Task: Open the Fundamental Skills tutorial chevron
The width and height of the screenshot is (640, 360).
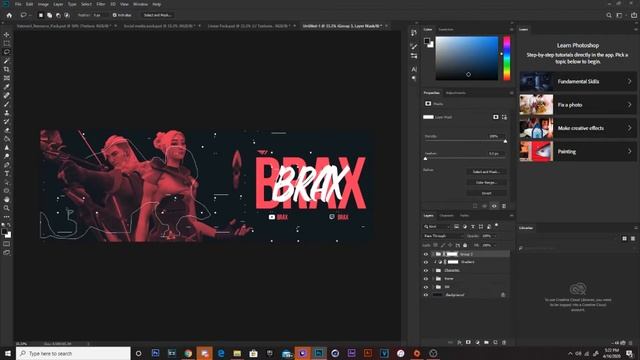Action: (629, 82)
